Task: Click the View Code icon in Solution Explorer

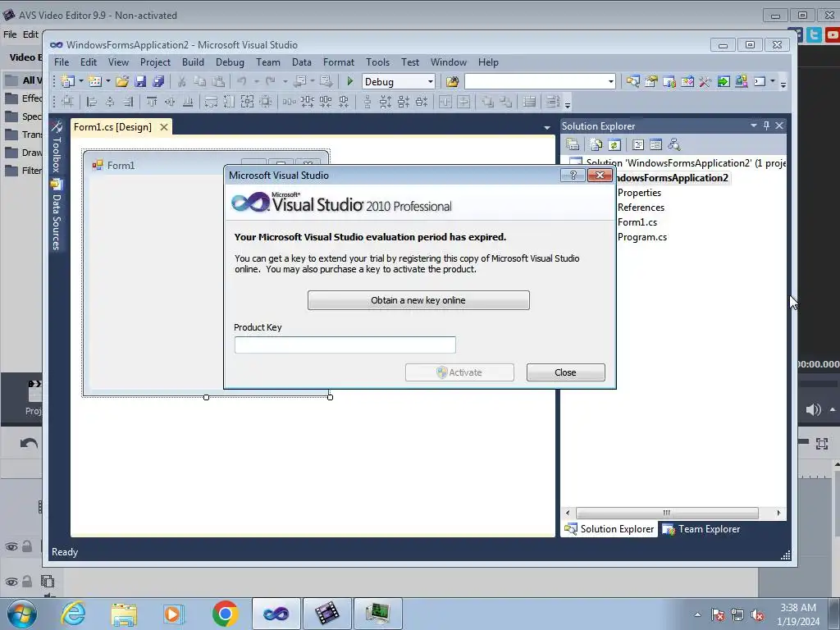Action: click(x=637, y=144)
